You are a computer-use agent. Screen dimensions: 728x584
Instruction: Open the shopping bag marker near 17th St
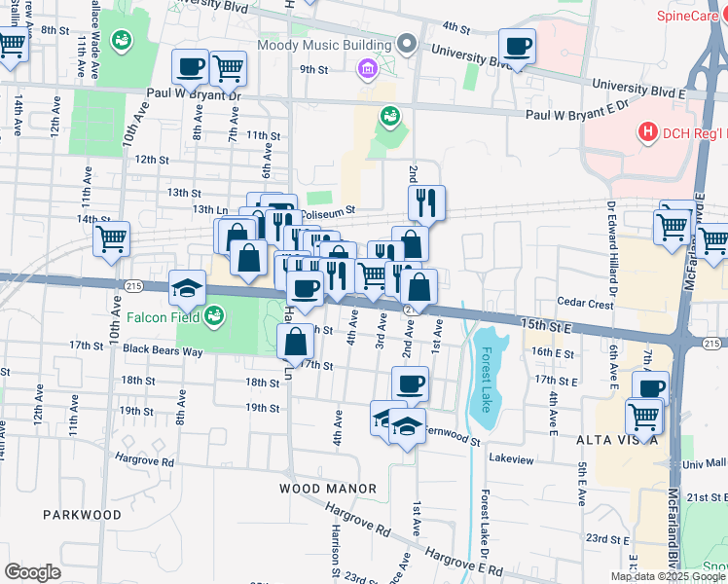click(x=295, y=343)
